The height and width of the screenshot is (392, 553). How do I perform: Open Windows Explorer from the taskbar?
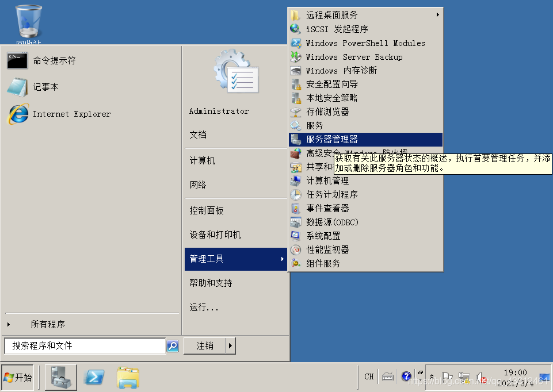pos(128,377)
